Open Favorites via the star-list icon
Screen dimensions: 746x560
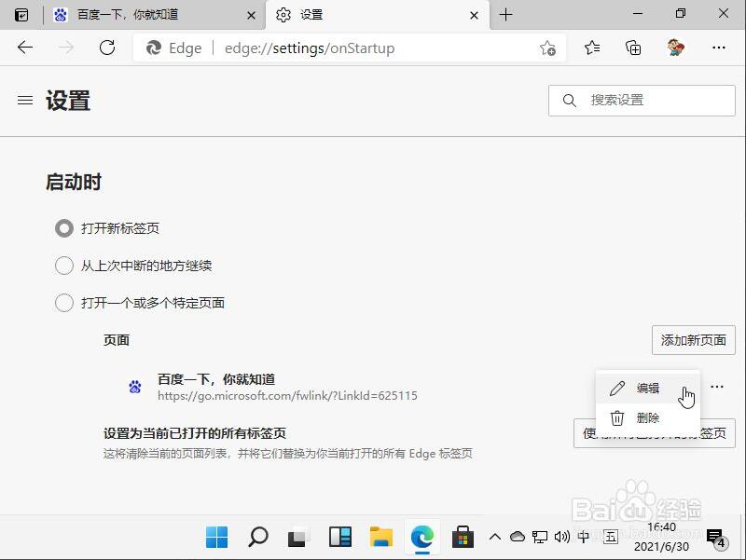[593, 48]
